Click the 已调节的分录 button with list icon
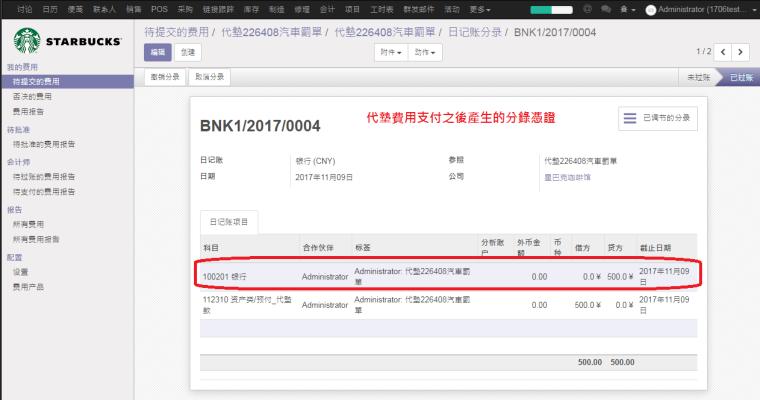This screenshot has width=760, height=400. pyautogui.click(x=658, y=118)
